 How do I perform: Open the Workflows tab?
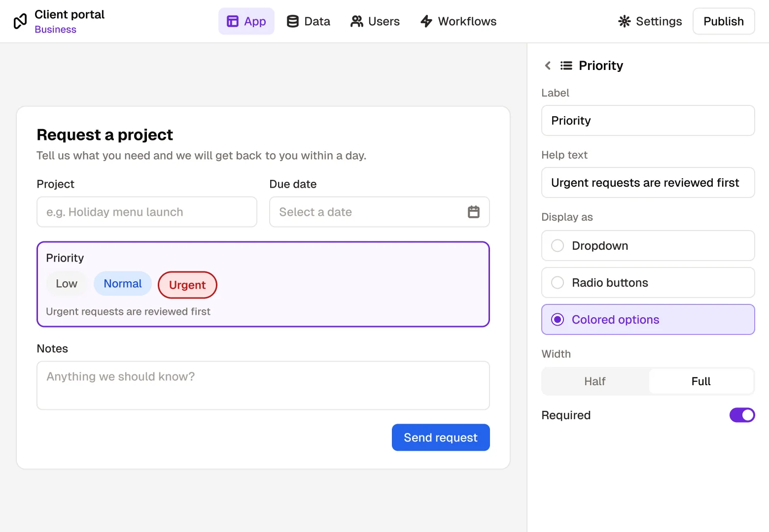click(x=458, y=21)
